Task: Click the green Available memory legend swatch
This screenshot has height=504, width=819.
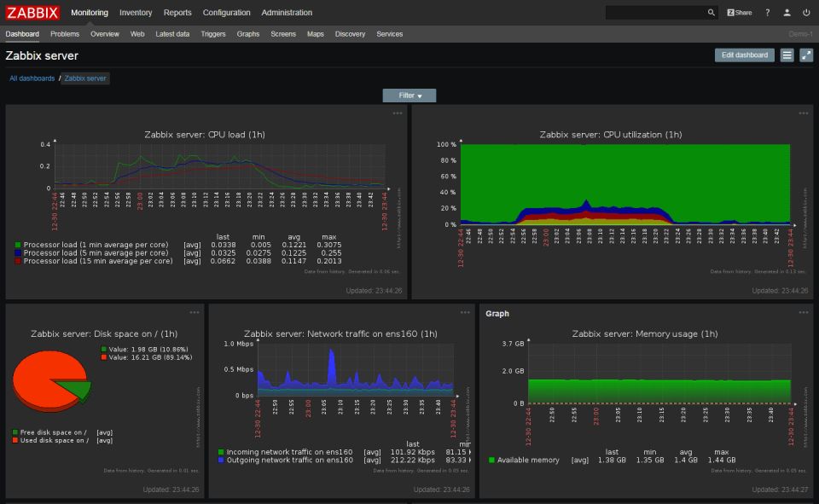Action: pyautogui.click(x=491, y=461)
